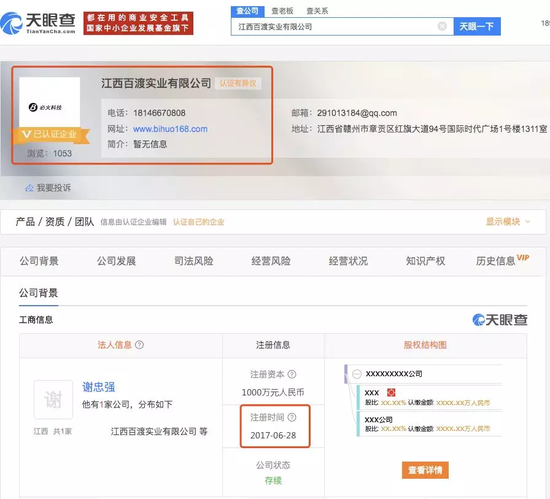Collapse the XXXXXXXXX公司 equity tree node

click(357, 374)
